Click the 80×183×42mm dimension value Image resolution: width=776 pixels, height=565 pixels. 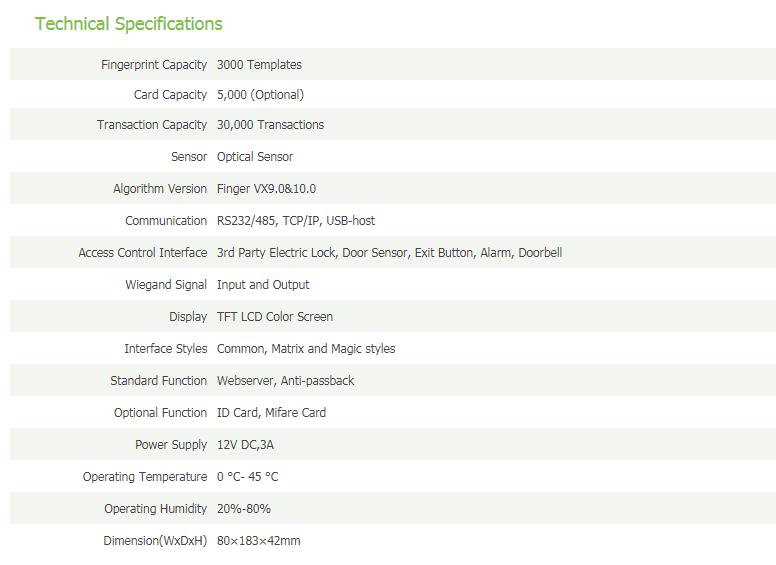[x=258, y=541]
